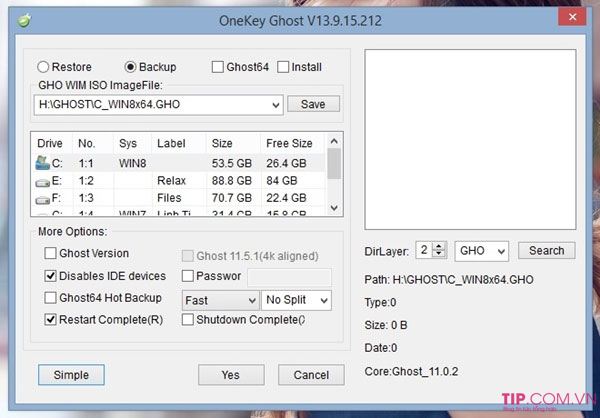600x418 pixels.
Task: Click the 84 GB free size cell
Action: 282,181
